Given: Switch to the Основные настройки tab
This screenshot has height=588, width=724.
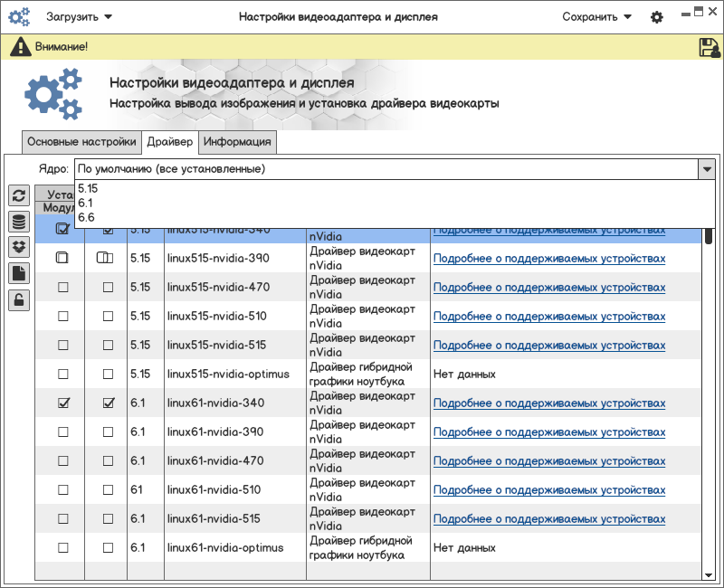Looking at the screenshot, I should [81, 142].
